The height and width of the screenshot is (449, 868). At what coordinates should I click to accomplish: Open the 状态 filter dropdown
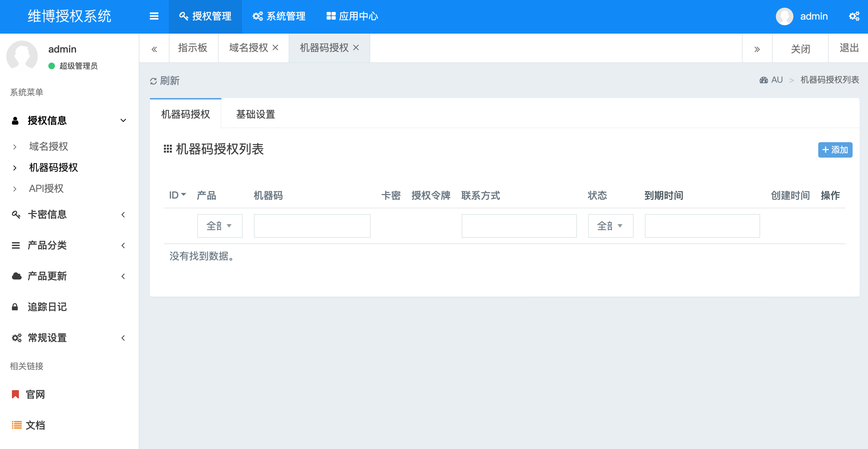pyautogui.click(x=611, y=226)
